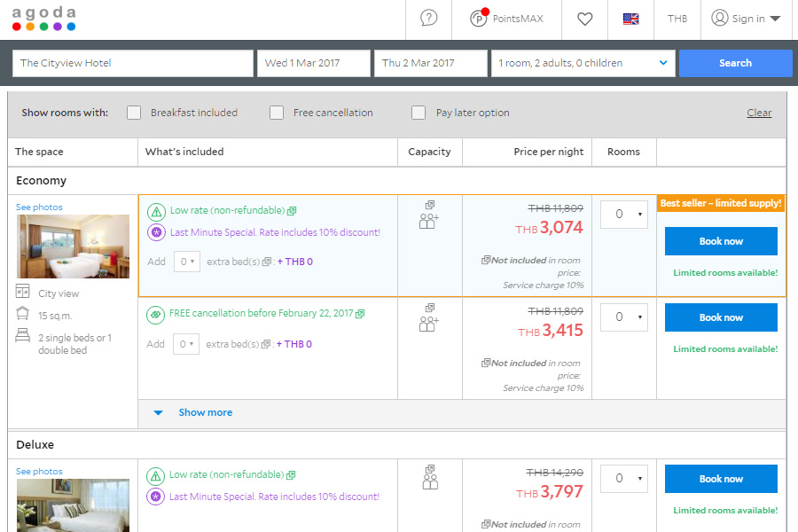The width and height of the screenshot is (798, 532).
Task: Tick the Free cancellation checkbox
Action: click(277, 113)
